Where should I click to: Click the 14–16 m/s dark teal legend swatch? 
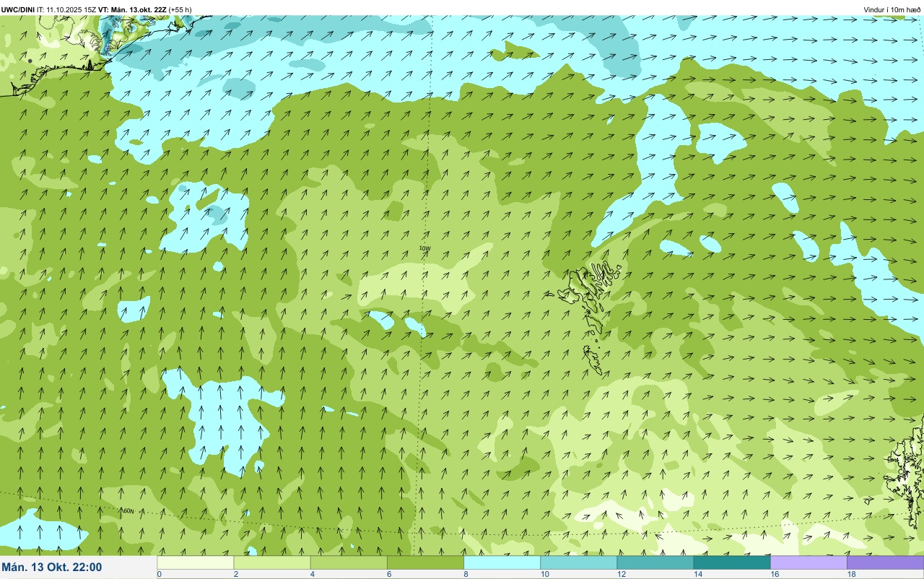click(x=731, y=562)
